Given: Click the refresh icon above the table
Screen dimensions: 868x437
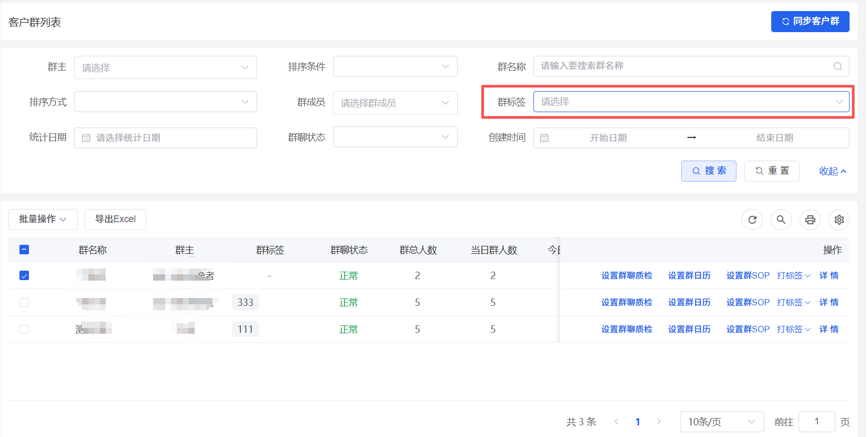Looking at the screenshot, I should pos(752,220).
